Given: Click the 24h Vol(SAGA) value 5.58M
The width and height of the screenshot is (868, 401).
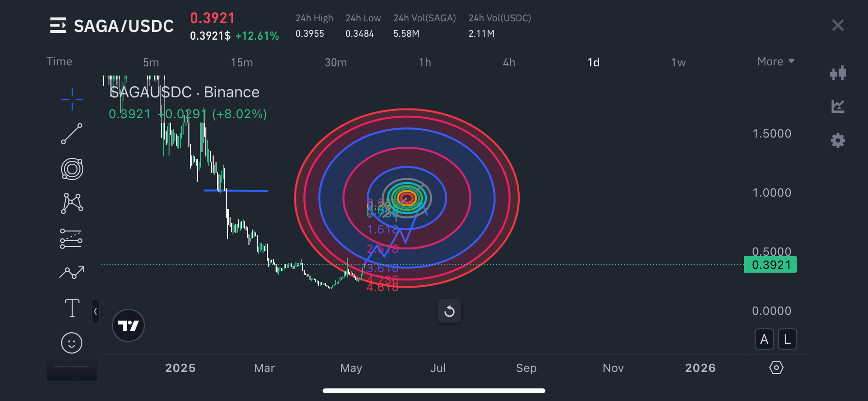Looking at the screenshot, I should click(406, 33).
